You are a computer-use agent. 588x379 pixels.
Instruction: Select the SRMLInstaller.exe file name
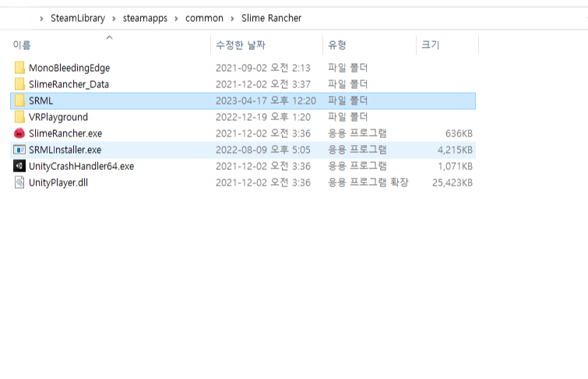point(65,150)
